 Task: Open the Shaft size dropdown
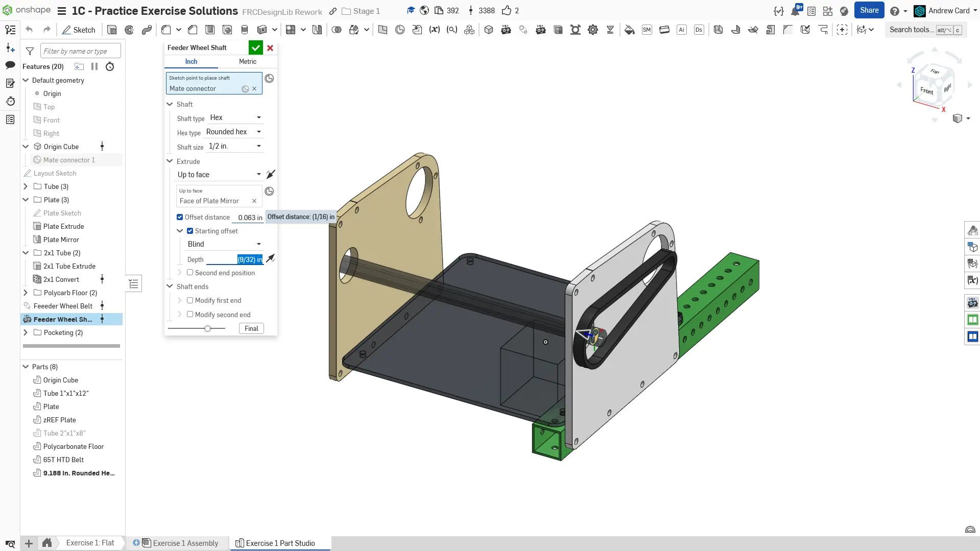pyautogui.click(x=235, y=146)
